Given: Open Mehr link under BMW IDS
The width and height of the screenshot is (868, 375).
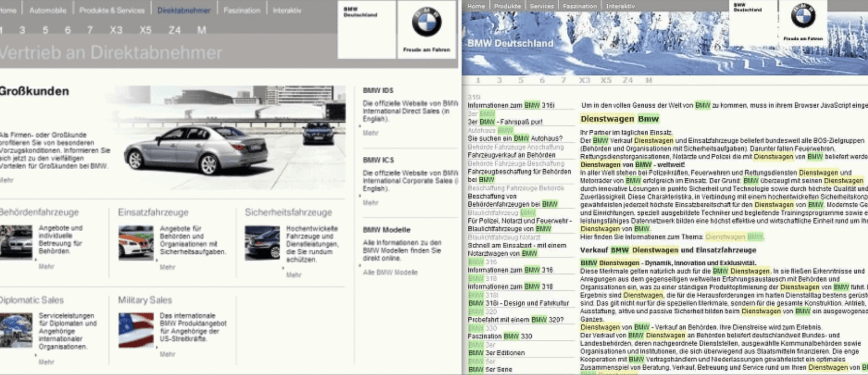Looking at the screenshot, I should tap(371, 133).
